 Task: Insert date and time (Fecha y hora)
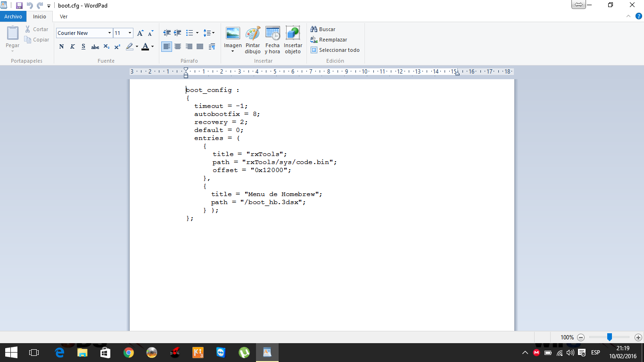272,40
